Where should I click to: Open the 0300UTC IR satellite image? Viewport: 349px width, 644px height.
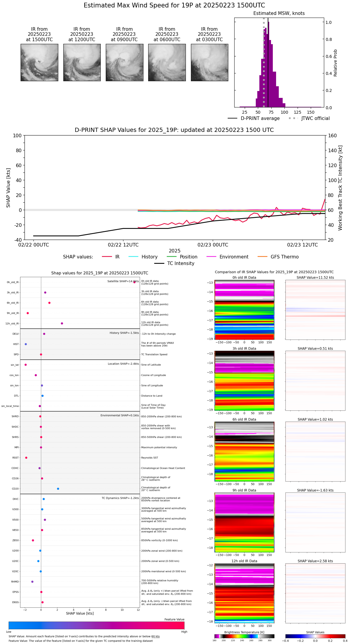[x=209, y=62]
